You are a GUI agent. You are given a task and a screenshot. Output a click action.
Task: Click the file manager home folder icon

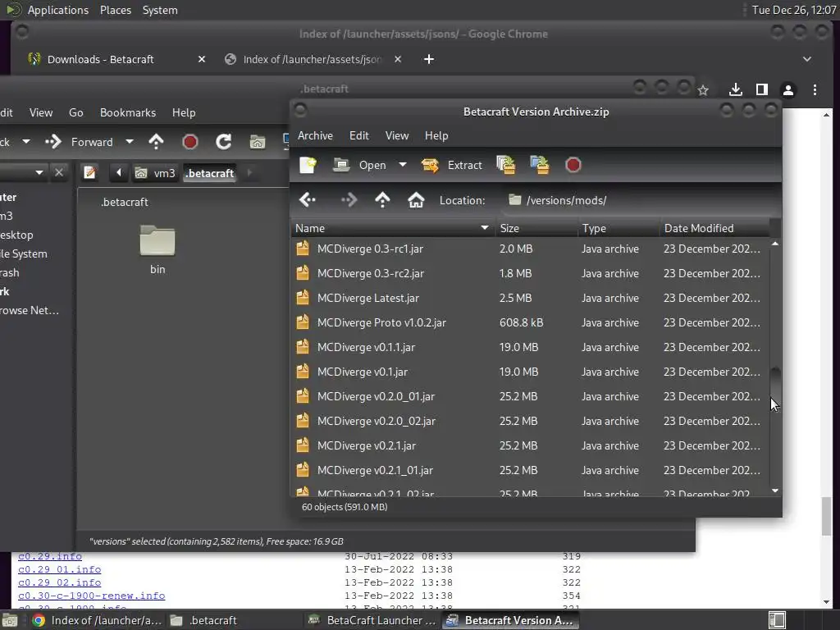[x=258, y=142]
